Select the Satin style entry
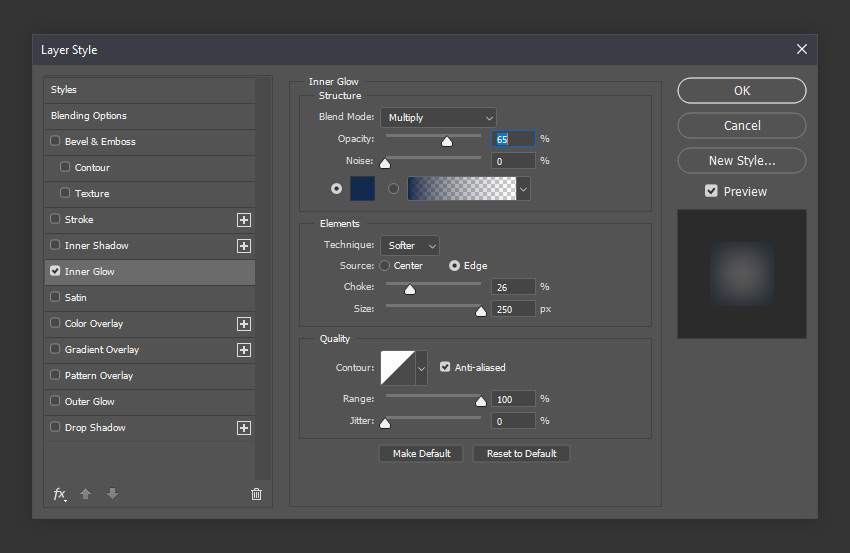850x553 pixels. pyautogui.click(x=76, y=298)
